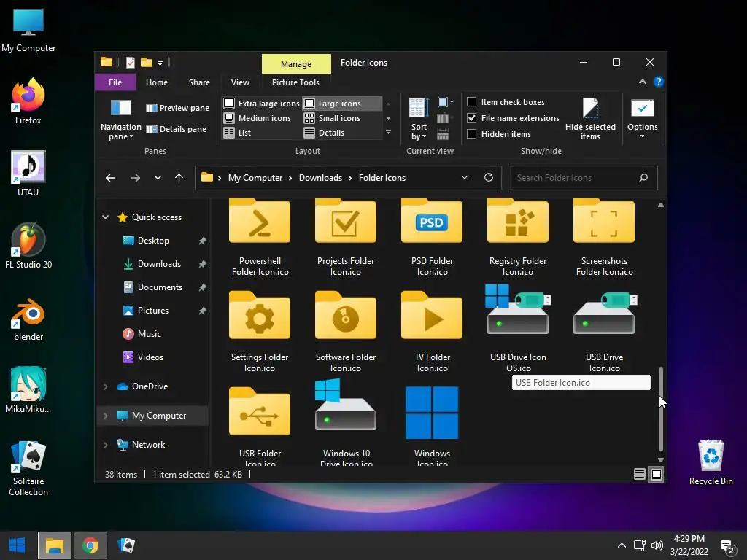The image size is (747, 560).
Task: Go back with the Back arrow
Action: tap(110, 178)
